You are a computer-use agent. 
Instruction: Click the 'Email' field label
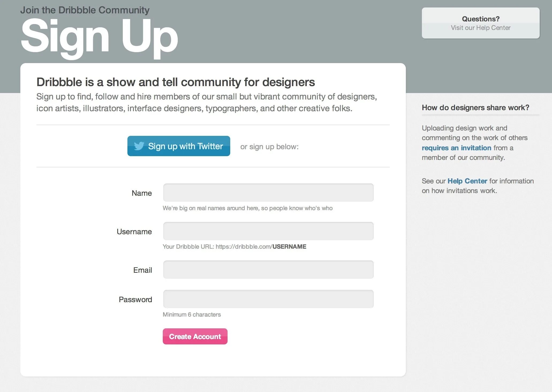coord(142,270)
